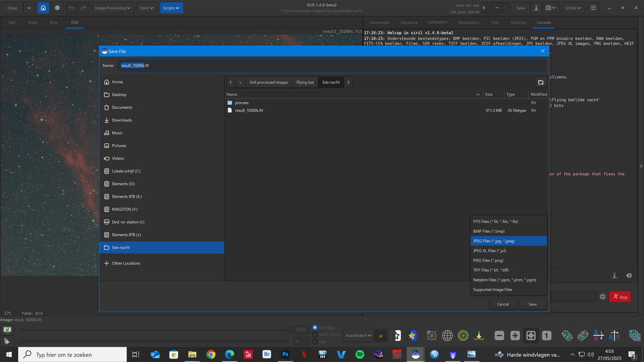
Task: Select TIFF Files (*.tif, *.tiff) filter
Action: coord(509,270)
